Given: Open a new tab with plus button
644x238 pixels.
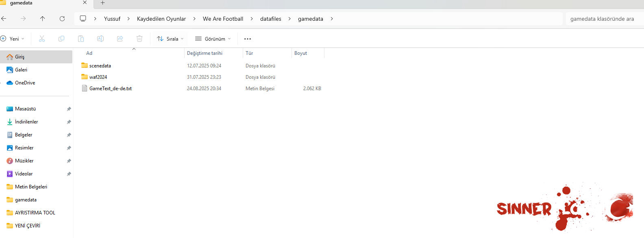Looking at the screenshot, I should click(x=103, y=3).
